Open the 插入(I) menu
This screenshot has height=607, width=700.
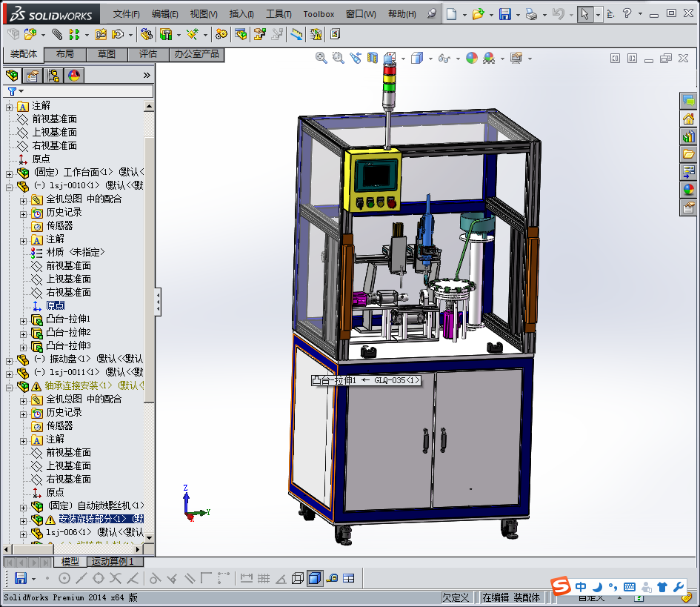[x=241, y=14]
